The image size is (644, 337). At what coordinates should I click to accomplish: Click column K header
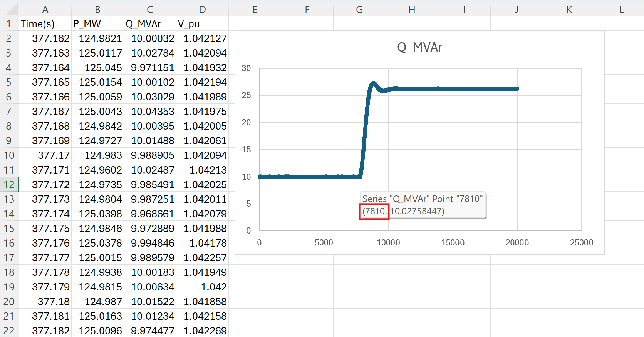pos(569,10)
